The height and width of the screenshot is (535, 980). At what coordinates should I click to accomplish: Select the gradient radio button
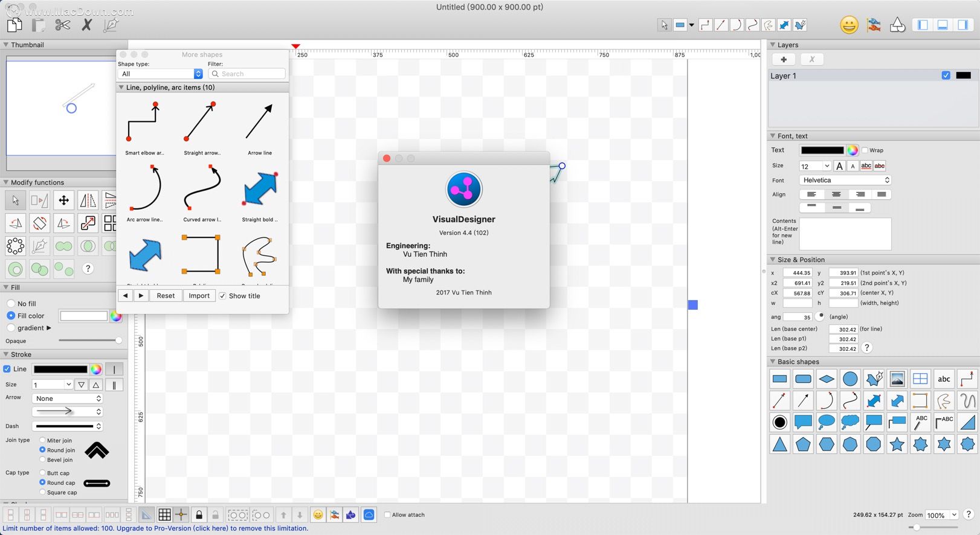[11, 328]
